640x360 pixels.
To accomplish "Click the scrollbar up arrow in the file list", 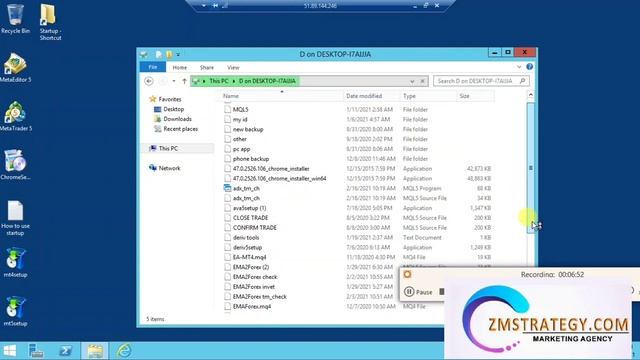I will (x=531, y=95).
